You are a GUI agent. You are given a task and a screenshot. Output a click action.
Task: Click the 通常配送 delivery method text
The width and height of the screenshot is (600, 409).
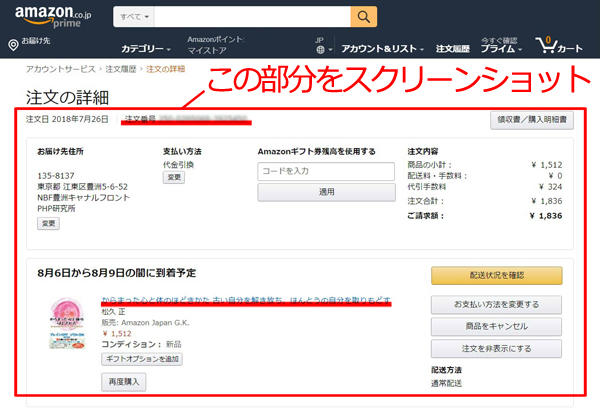pos(446,383)
